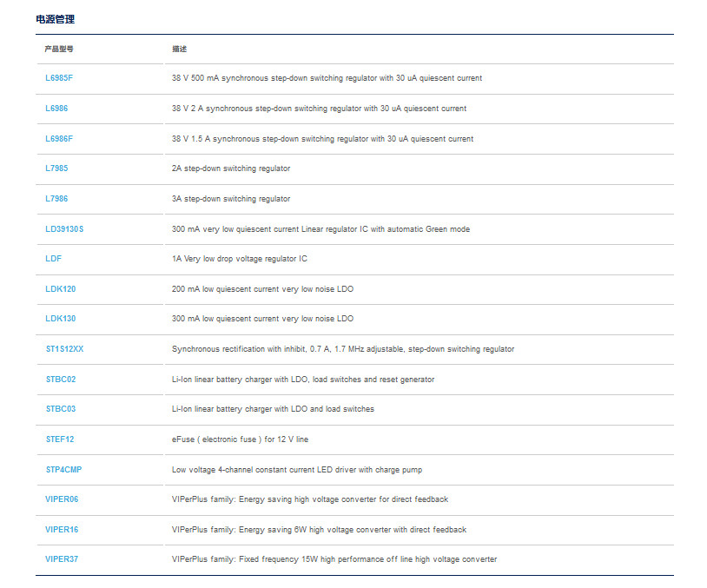Open the STBC02 product link
The height and width of the screenshot is (588, 707).
pyautogui.click(x=61, y=380)
